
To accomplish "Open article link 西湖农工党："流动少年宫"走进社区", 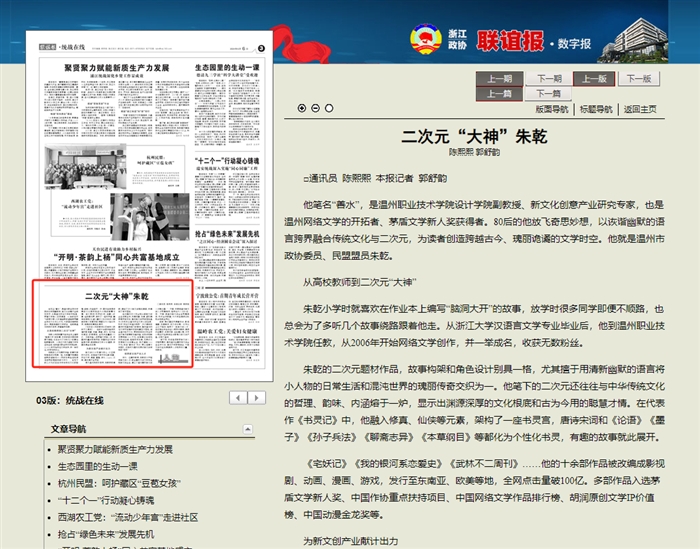I will point(128,517).
